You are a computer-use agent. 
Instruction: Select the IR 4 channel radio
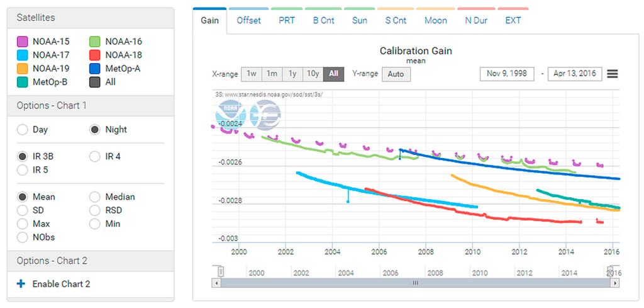click(95, 156)
